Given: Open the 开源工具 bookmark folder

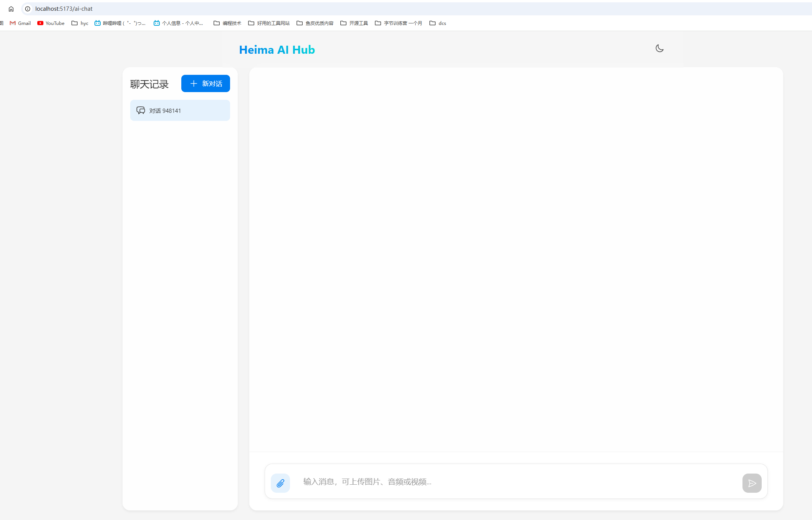Looking at the screenshot, I should 354,23.
